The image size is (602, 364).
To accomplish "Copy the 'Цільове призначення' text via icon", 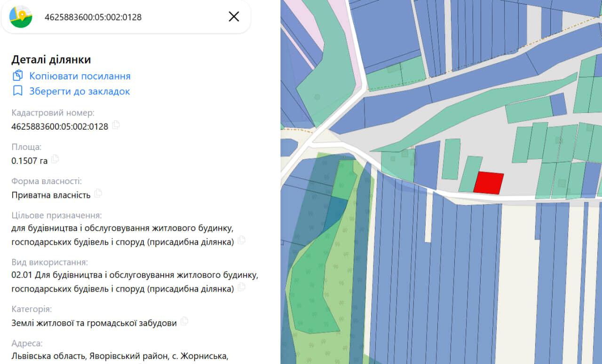I will point(241,240).
